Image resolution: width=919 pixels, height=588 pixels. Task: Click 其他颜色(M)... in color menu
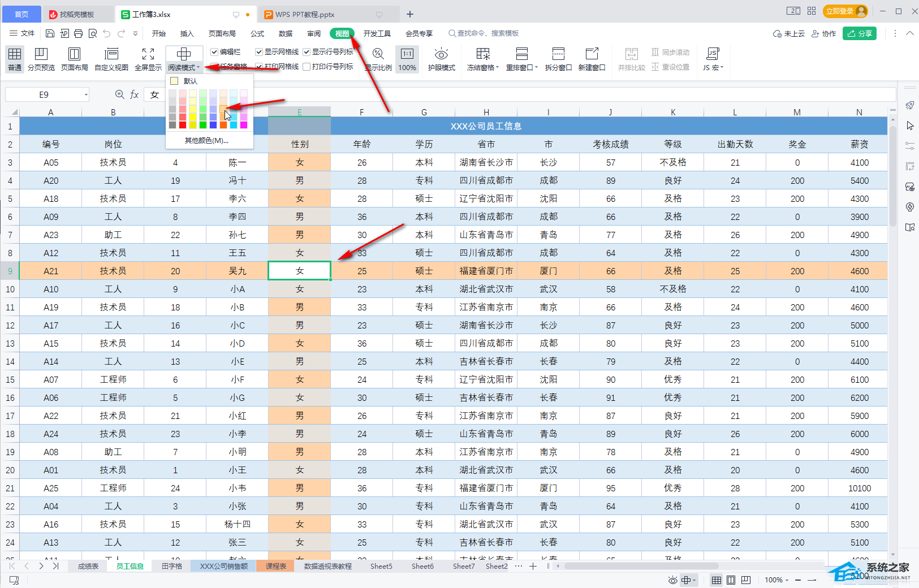pos(206,140)
